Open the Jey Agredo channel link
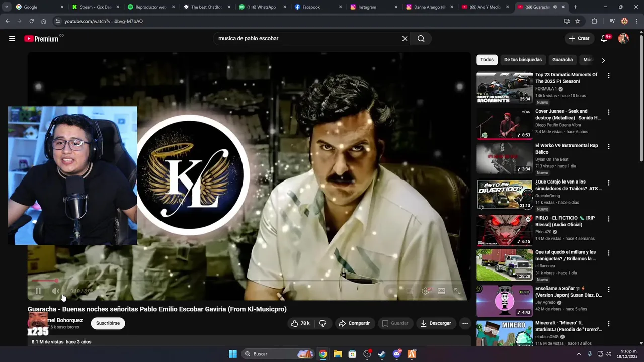Image resolution: width=644 pixels, height=362 pixels. 545,303
